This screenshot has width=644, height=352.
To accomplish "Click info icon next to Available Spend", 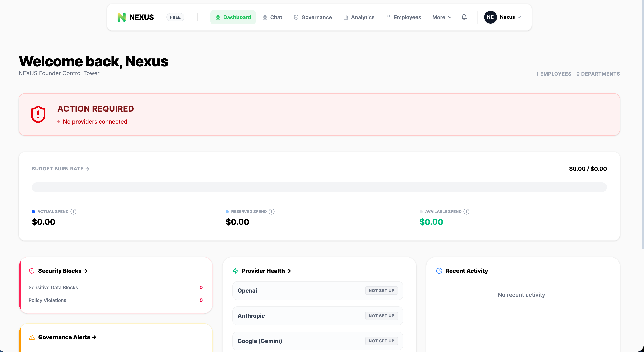I will (x=466, y=212).
